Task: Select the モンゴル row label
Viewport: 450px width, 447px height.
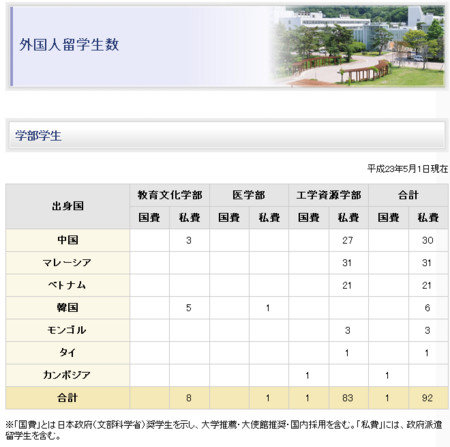Action: [x=67, y=330]
